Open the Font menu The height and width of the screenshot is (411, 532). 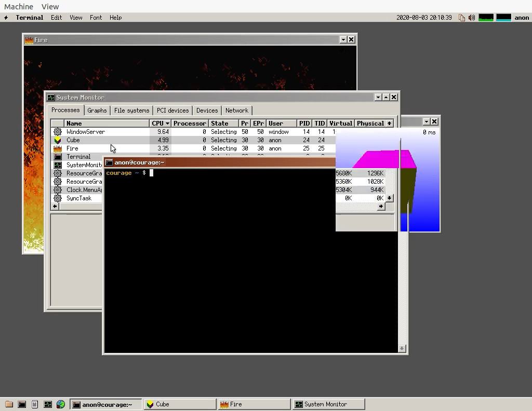96,18
